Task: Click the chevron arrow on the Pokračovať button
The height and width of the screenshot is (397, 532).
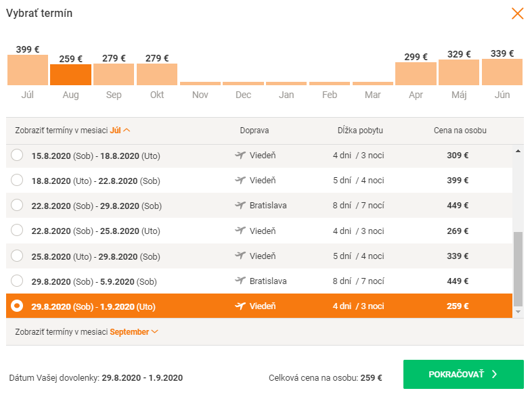Action: (x=494, y=374)
